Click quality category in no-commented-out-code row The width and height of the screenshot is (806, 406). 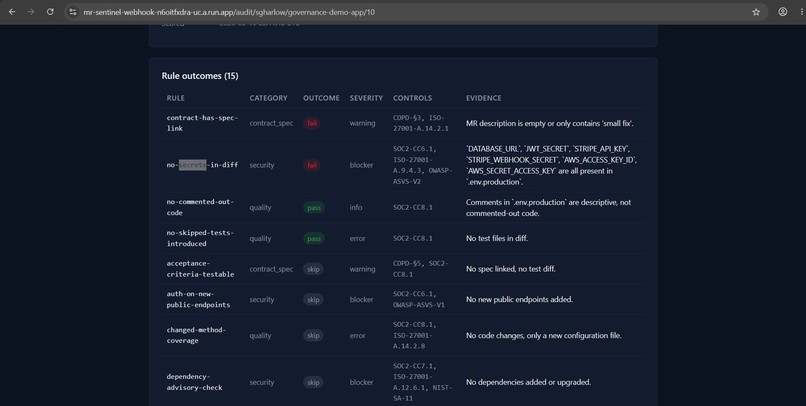pos(260,208)
